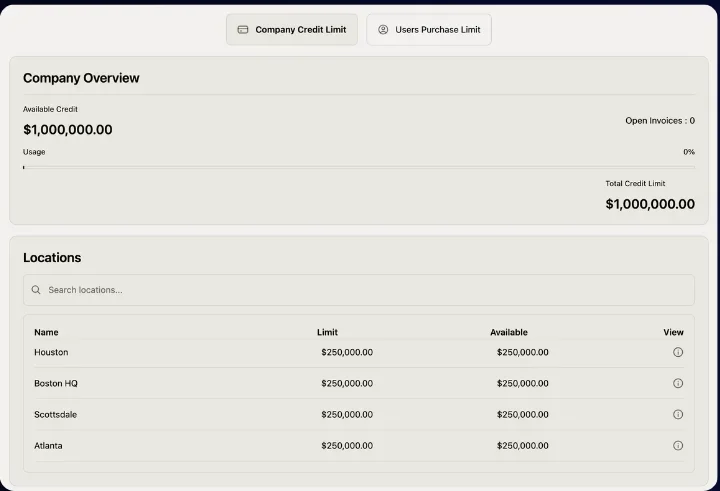Image resolution: width=720 pixels, height=491 pixels.
Task: Click Boston HQ's limit amount
Action: pyautogui.click(x=347, y=383)
